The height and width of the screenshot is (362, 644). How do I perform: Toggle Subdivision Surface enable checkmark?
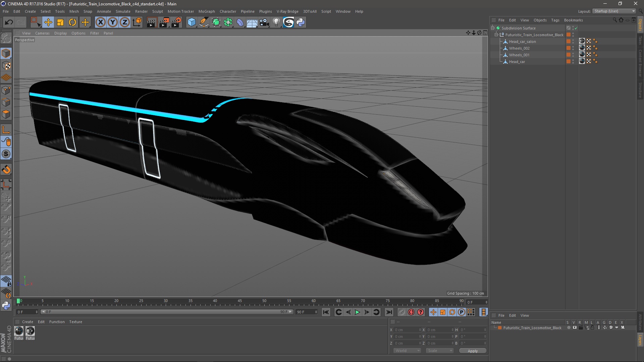point(576,28)
